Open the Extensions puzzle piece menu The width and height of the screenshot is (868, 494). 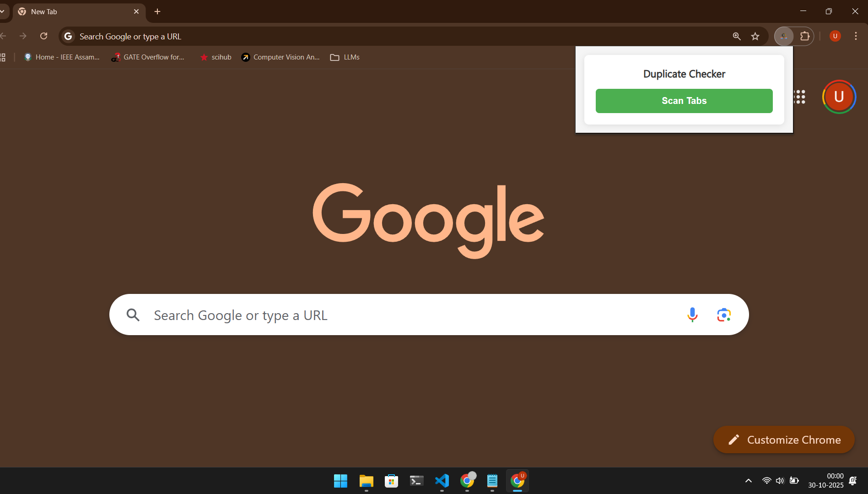pos(805,36)
